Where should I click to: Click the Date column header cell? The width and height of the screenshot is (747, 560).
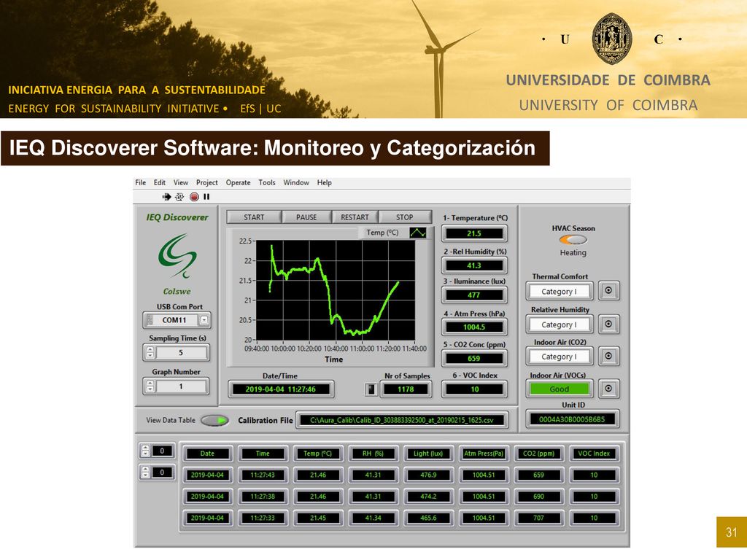(207, 454)
